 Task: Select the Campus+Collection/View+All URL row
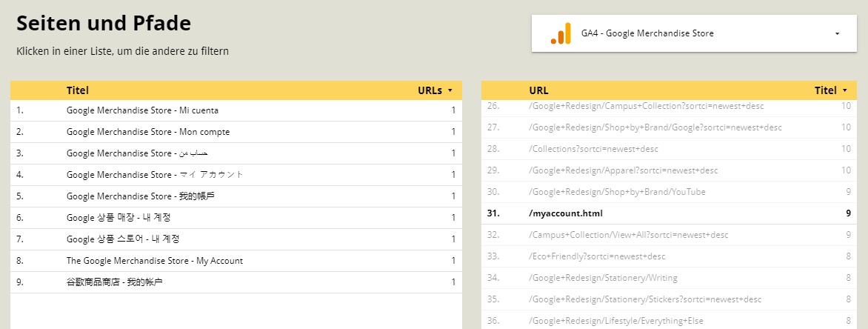point(628,235)
